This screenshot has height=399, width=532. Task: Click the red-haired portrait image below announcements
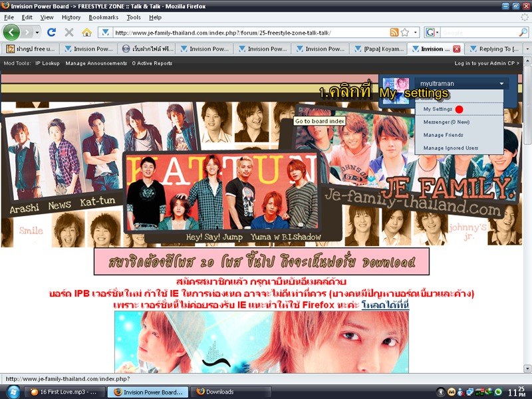261,342
